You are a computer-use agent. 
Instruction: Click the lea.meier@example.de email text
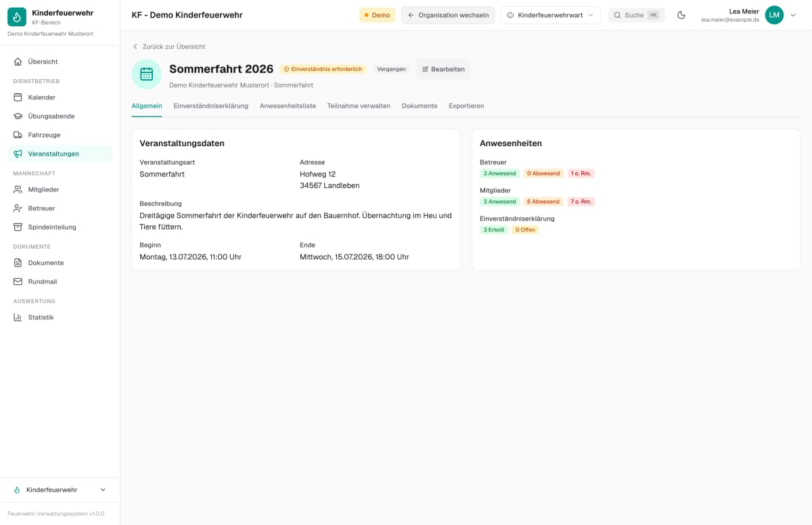click(730, 20)
